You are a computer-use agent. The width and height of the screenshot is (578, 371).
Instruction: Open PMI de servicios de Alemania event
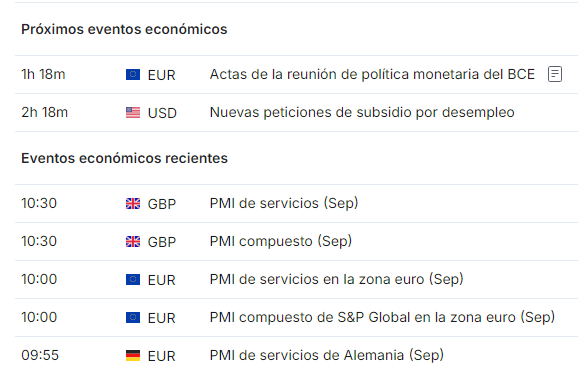click(327, 356)
